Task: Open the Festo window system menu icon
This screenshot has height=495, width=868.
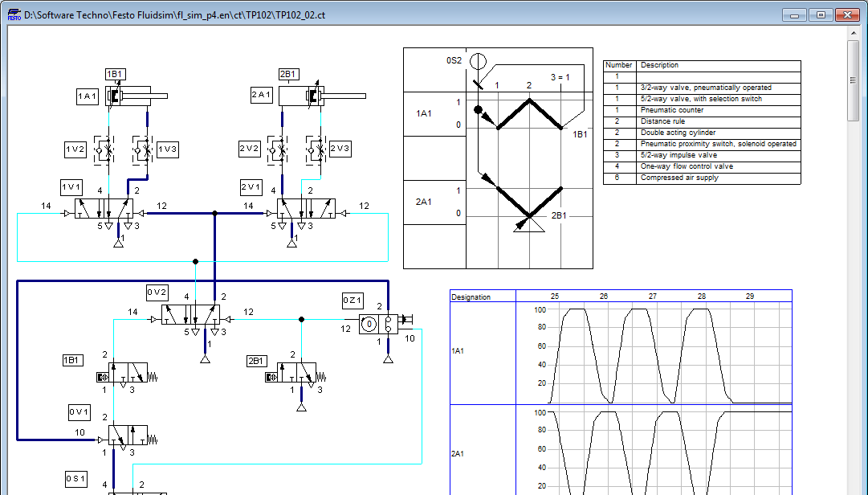Action: 14,14
